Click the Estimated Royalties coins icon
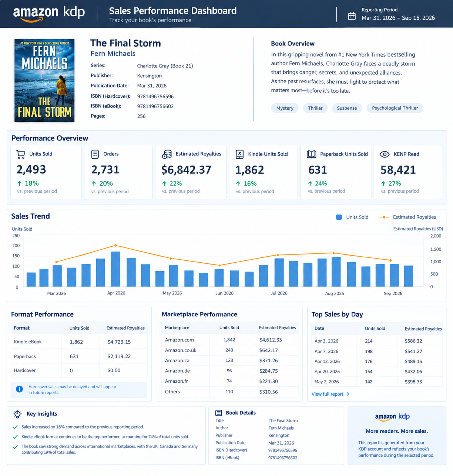The width and height of the screenshot is (453, 476). tap(167, 154)
